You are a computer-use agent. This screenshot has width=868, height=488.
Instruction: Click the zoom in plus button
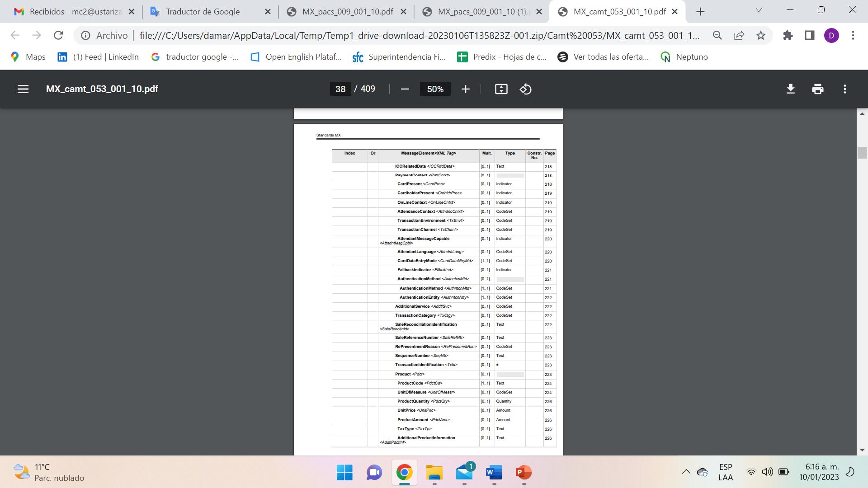pyautogui.click(x=465, y=89)
